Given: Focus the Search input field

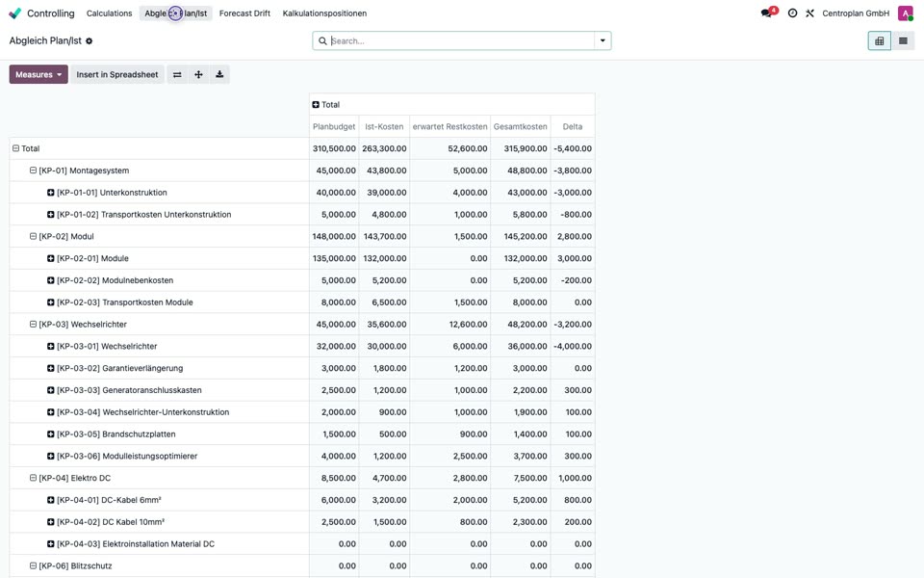Looking at the screenshot, I should tap(461, 40).
